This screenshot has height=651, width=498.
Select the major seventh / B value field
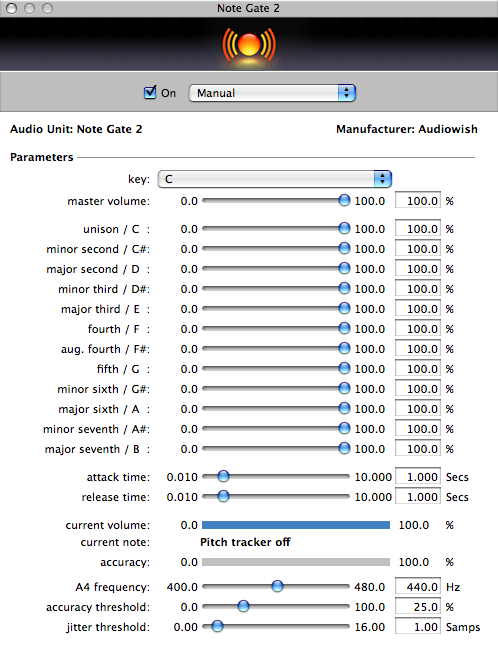417,449
